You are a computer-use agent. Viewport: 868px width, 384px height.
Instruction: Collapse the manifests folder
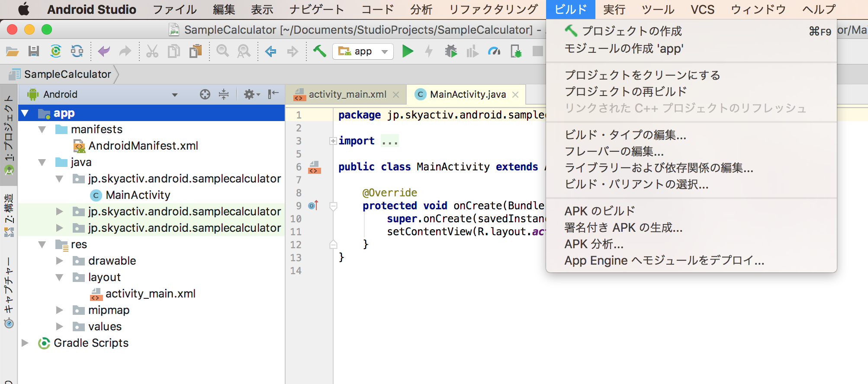42,130
